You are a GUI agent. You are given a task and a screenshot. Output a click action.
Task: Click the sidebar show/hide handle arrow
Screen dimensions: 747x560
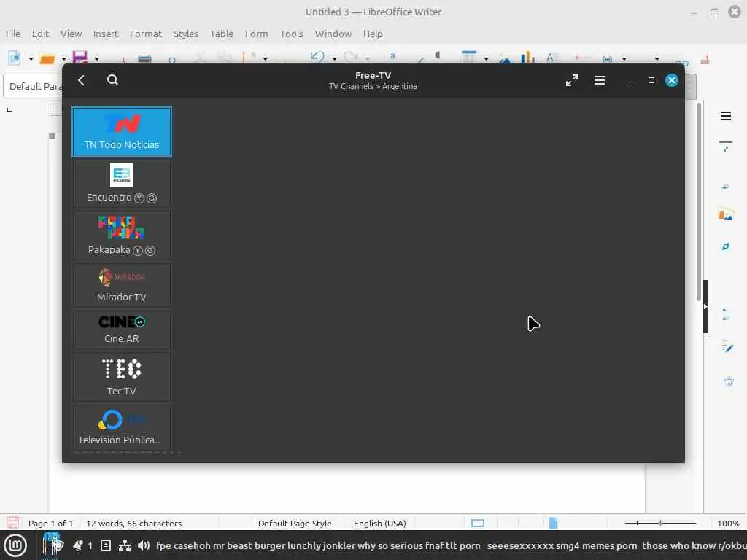point(705,307)
